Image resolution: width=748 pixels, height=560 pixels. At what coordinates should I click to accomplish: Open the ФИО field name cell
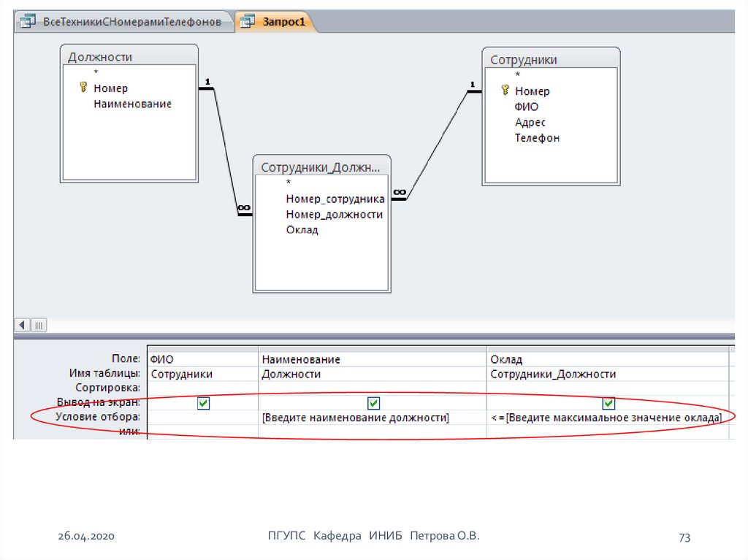203,359
